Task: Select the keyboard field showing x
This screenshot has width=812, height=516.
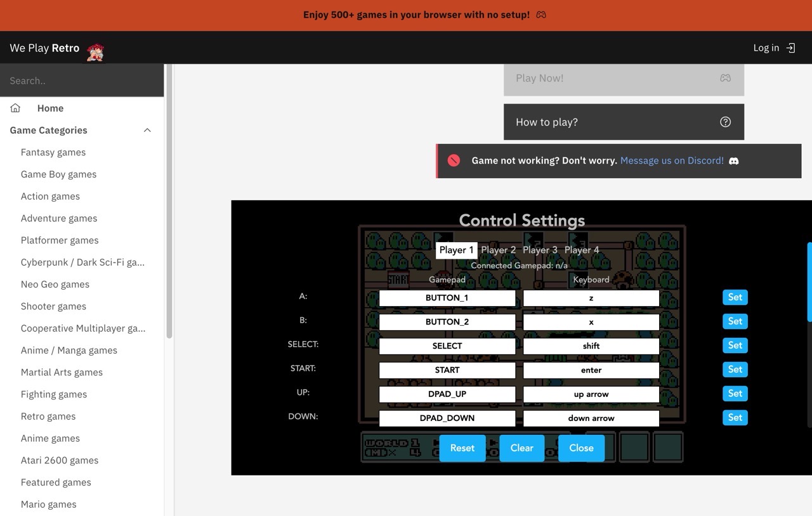Action: 591,322
